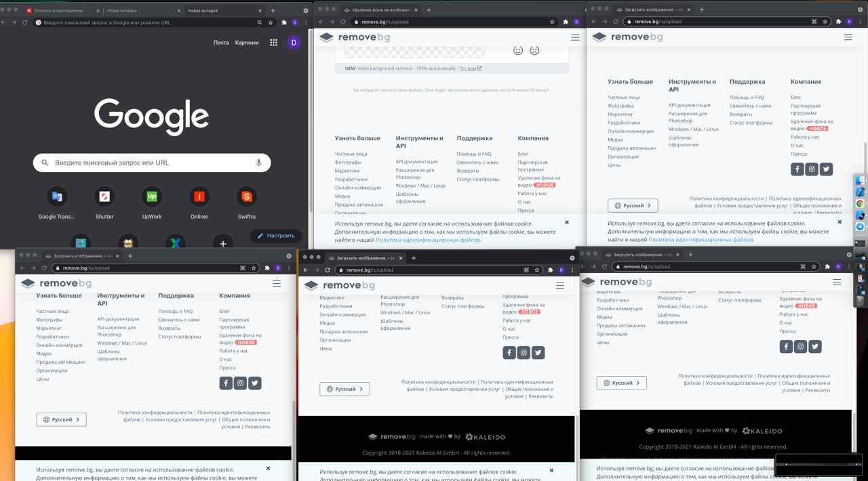Open the Facebook icon in the bottom-right remove.bg window

click(x=786, y=346)
